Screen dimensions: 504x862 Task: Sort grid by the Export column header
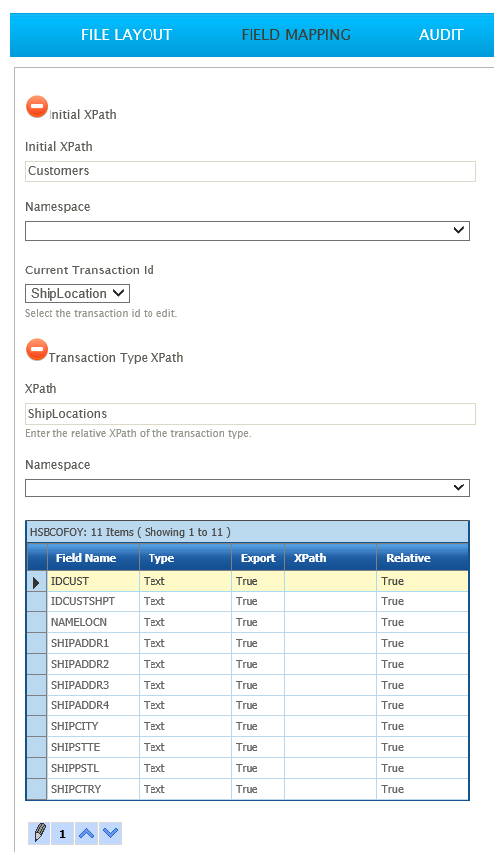(257, 558)
